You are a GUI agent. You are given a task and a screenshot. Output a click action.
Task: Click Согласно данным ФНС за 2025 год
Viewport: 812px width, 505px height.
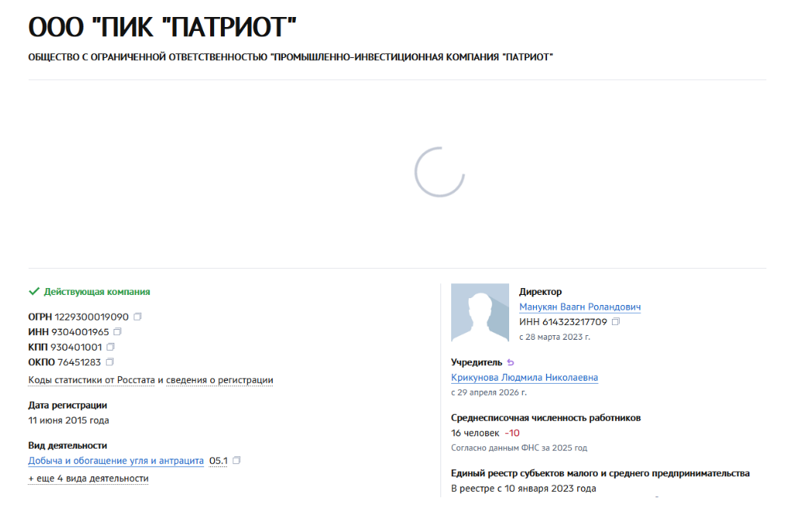tap(519, 448)
